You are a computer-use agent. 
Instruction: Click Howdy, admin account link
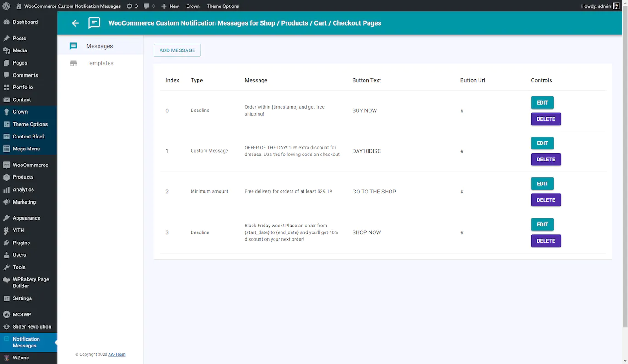point(600,6)
